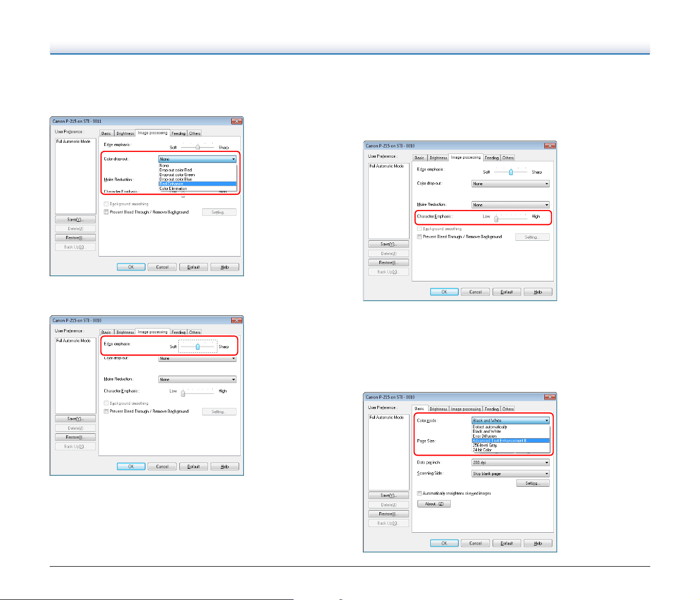Screen dimensions: 700x600
Task: Click the Edge emphasis slider in the 0011 dialog
Action: click(x=197, y=147)
